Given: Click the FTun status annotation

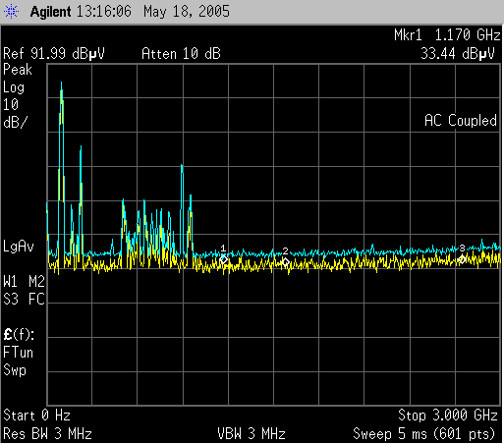Looking at the screenshot, I should pos(18,353).
